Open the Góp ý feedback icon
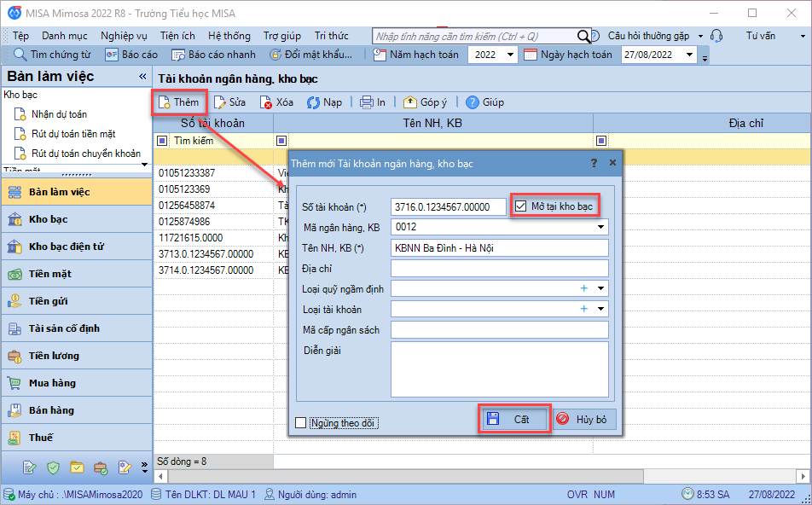 coord(410,102)
